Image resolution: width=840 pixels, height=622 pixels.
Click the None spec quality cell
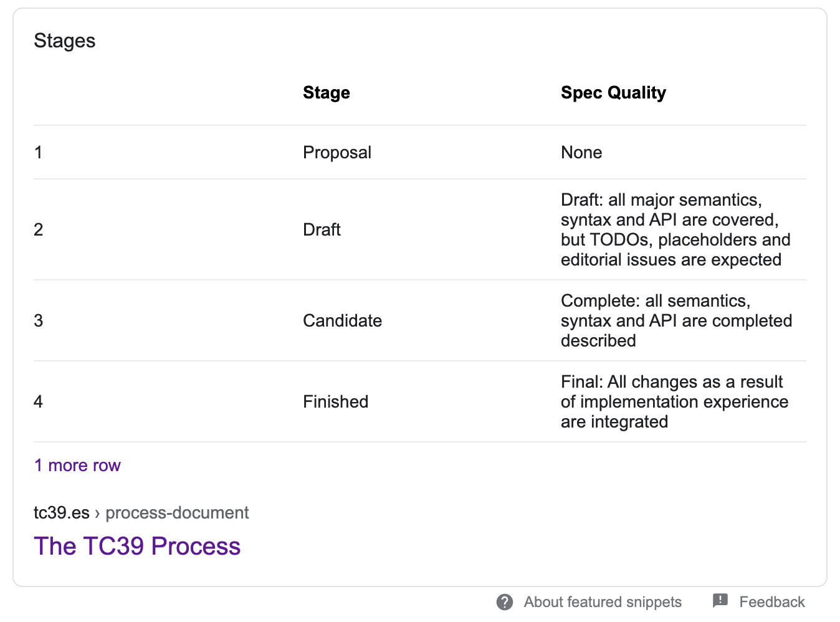click(581, 153)
